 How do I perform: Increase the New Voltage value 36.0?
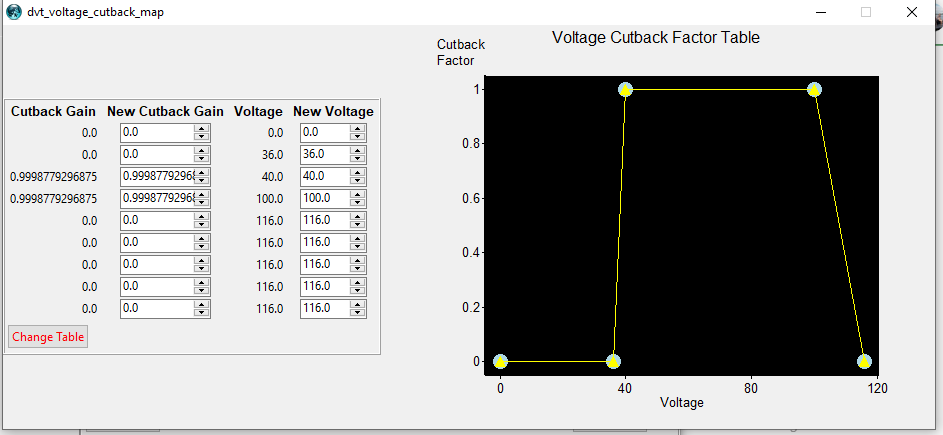pyautogui.click(x=358, y=151)
